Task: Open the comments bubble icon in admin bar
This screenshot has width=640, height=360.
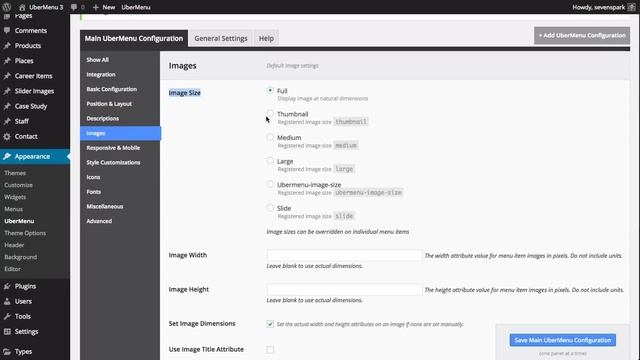Action: [x=74, y=7]
